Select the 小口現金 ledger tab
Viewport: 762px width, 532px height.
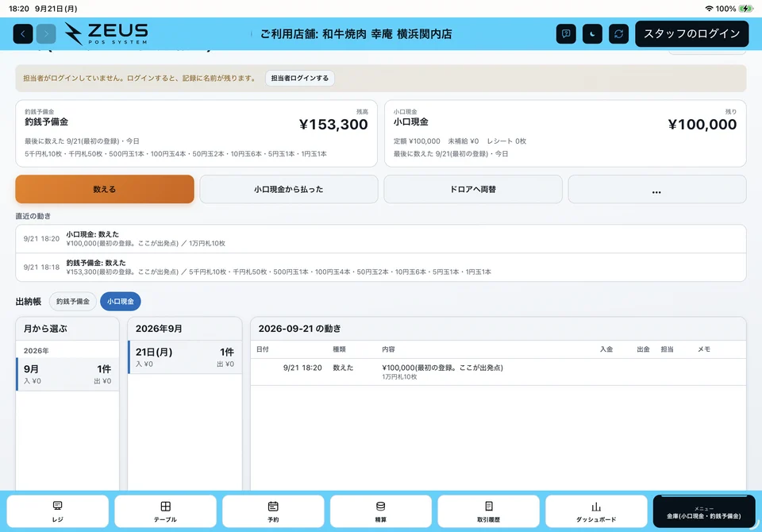pyautogui.click(x=121, y=302)
